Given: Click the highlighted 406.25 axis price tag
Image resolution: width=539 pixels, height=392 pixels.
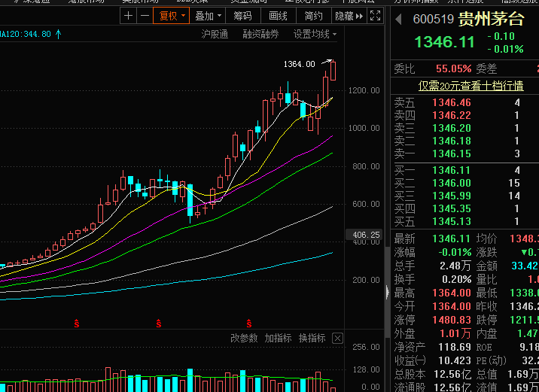Looking at the screenshot, I should 366,235.
